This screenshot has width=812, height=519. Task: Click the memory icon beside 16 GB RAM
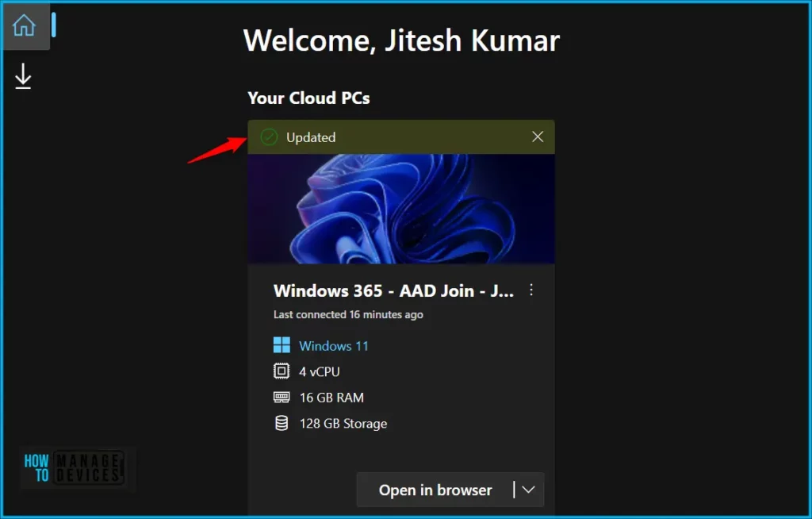[x=282, y=397]
